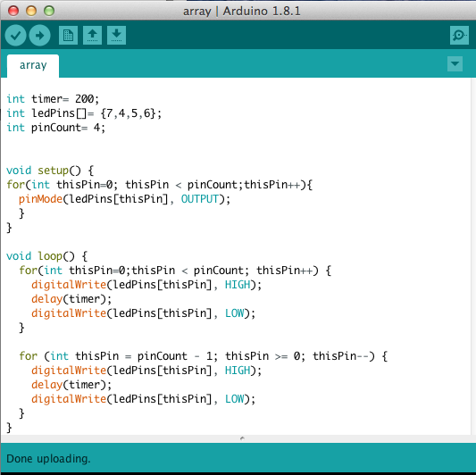476x475 pixels.
Task: Open the tab options dropdown arrow
Action: tap(455, 63)
